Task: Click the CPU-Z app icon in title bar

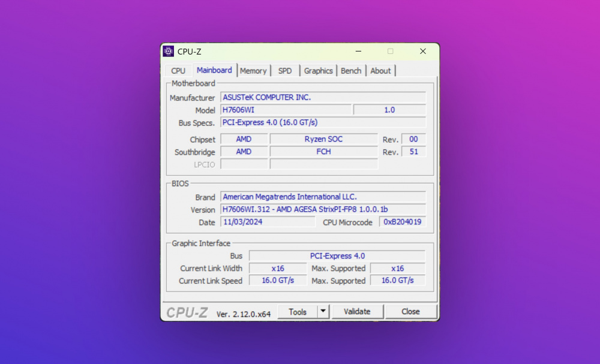Action: click(169, 52)
